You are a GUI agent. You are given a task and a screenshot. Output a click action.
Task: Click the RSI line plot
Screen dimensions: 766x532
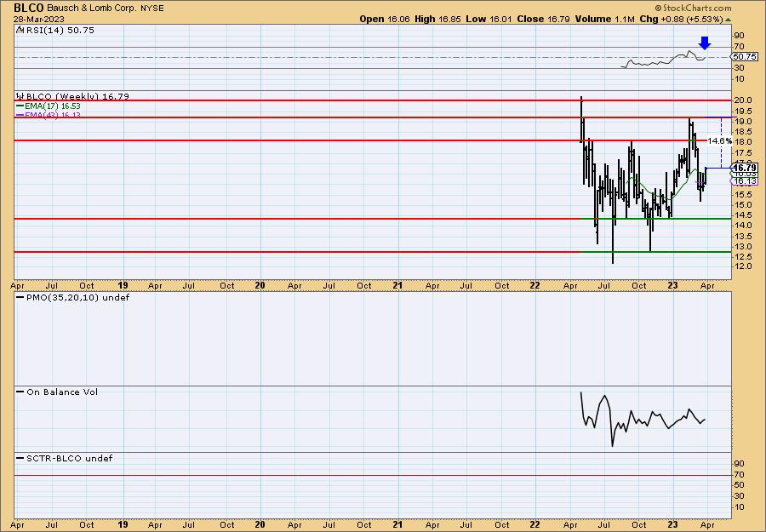(665, 60)
